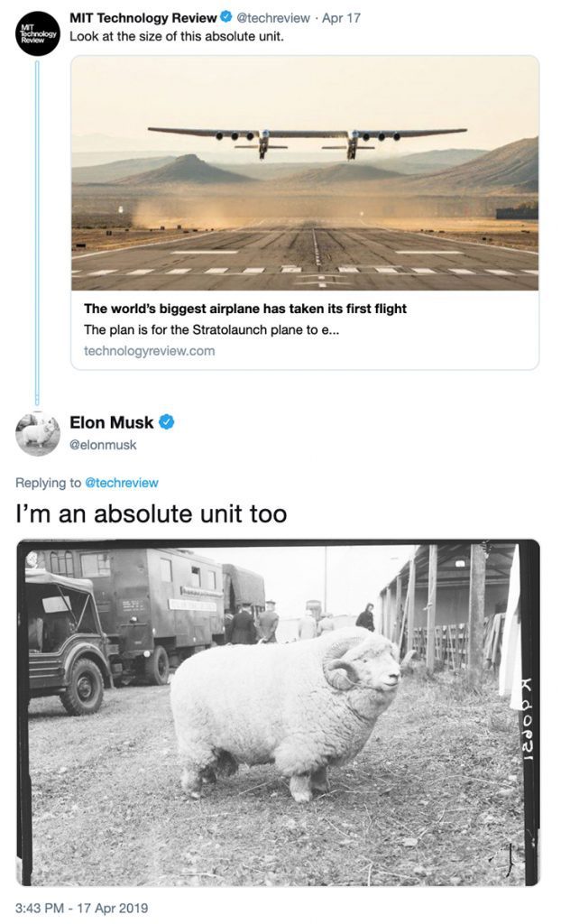The width and height of the screenshot is (561, 924).
Task: Click the @elonmusk handle
Action: pyautogui.click(x=103, y=445)
